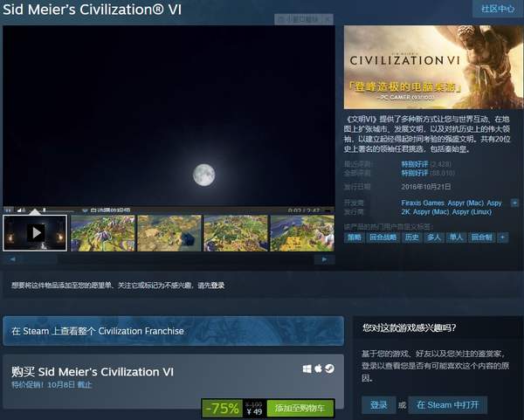Select the 回合制 tag
Viewport: 524px width, 420px height.
point(481,238)
